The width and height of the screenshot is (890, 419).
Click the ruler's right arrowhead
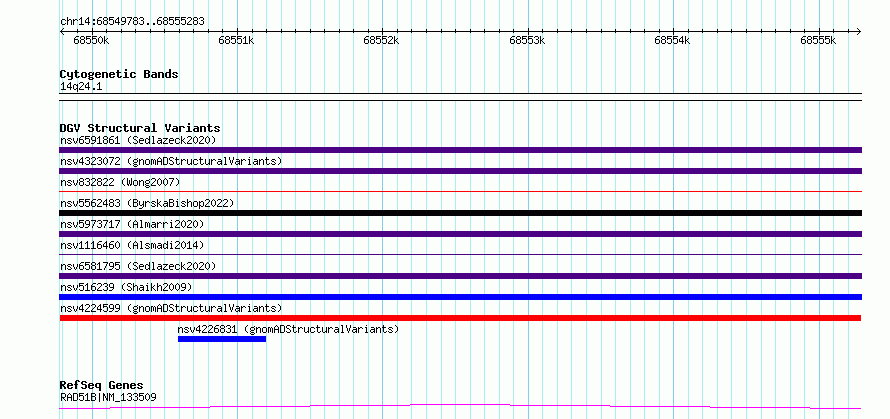click(859, 31)
